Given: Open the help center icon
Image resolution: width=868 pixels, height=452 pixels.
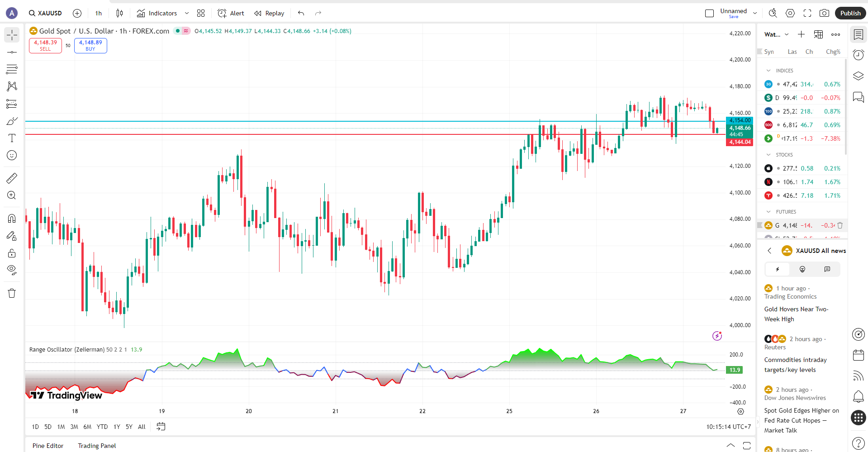Looking at the screenshot, I should pyautogui.click(x=859, y=443).
